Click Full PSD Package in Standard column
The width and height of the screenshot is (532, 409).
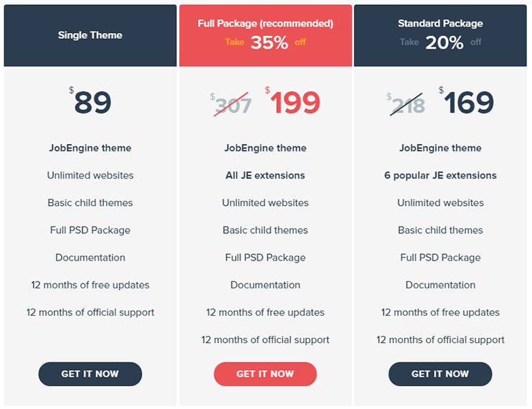click(440, 258)
